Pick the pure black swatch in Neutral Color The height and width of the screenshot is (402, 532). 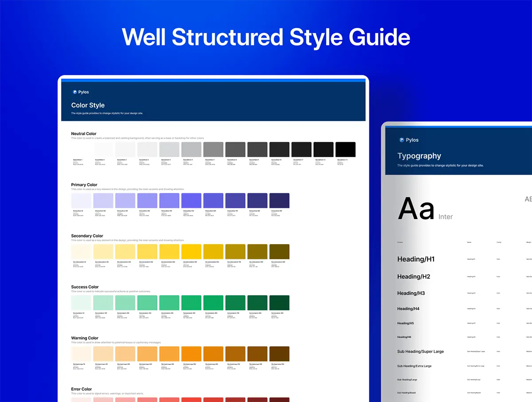click(x=345, y=149)
